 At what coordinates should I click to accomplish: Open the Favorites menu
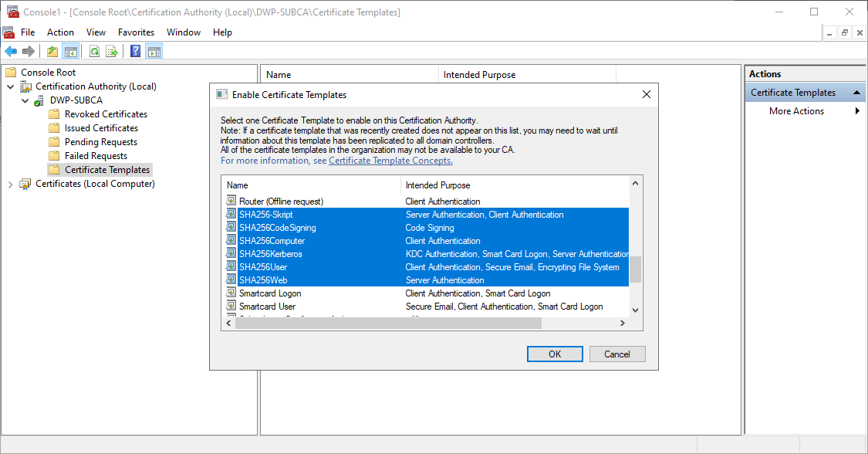pyautogui.click(x=136, y=32)
